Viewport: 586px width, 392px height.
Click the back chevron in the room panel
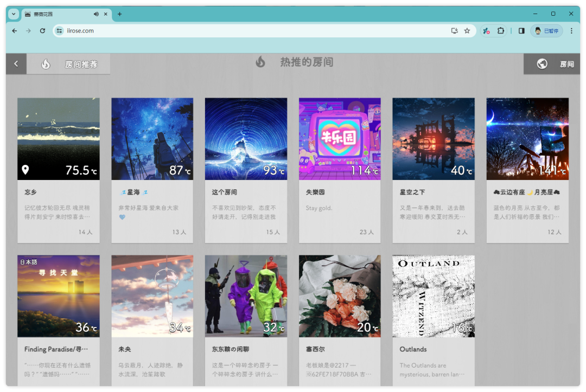[16, 64]
